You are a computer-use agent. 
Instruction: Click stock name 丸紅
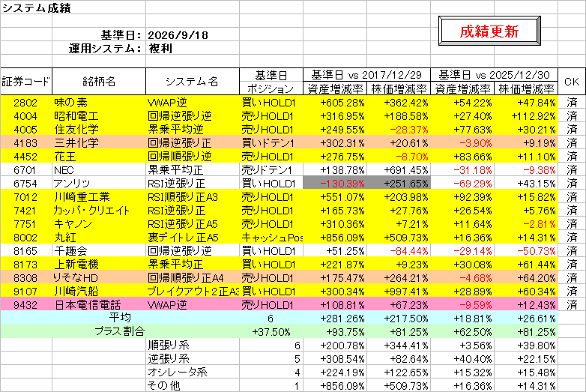click(x=65, y=238)
